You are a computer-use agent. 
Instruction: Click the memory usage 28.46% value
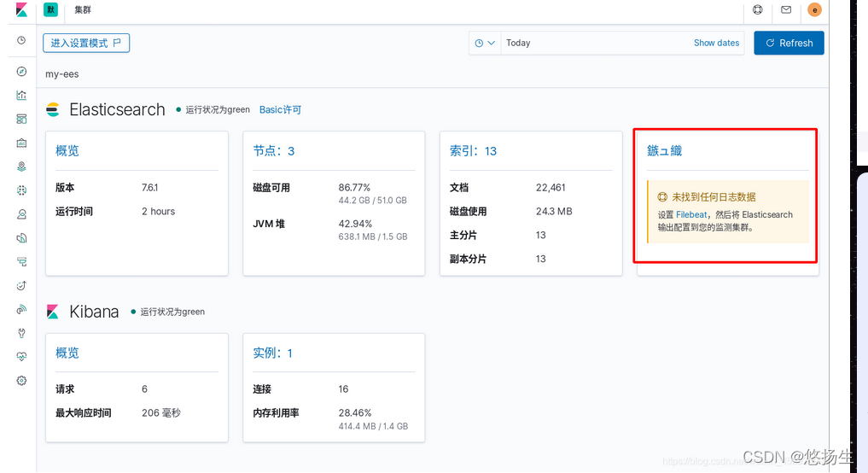pos(355,412)
